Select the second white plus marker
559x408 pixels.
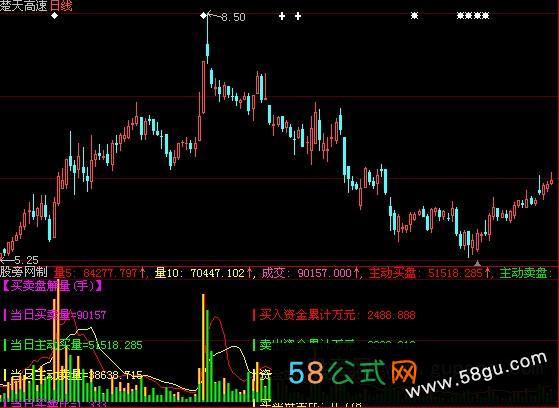[x=298, y=16]
